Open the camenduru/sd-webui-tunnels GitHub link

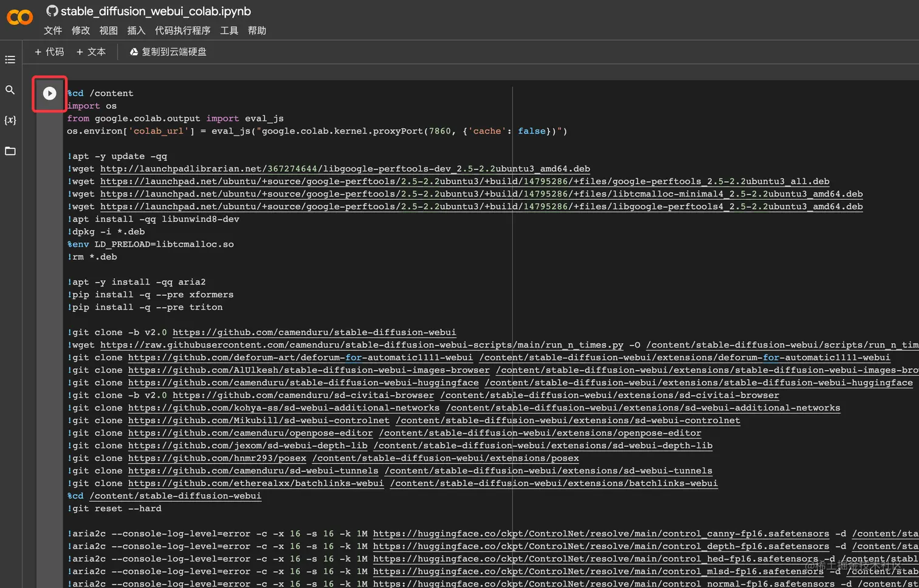pyautogui.click(x=253, y=471)
